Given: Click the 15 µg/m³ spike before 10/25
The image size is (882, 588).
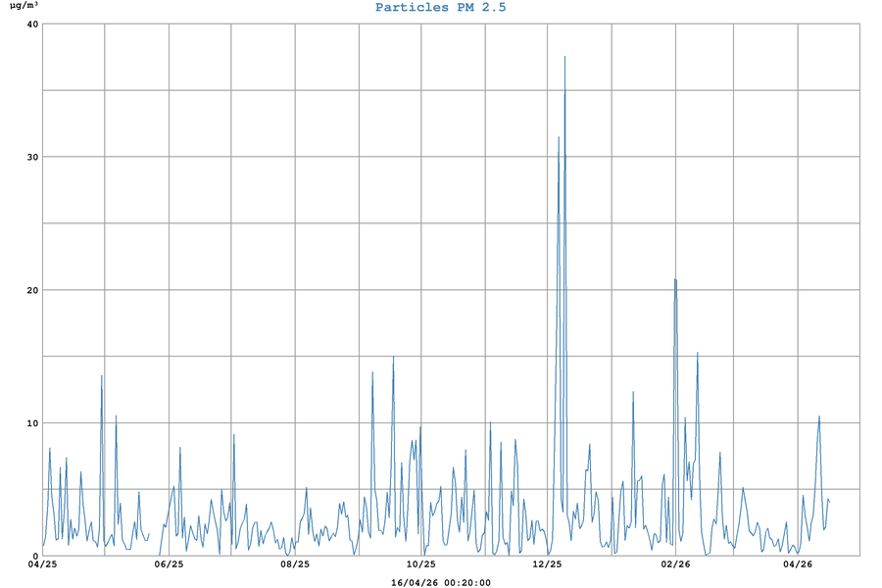Looking at the screenshot, I should pos(393,358).
